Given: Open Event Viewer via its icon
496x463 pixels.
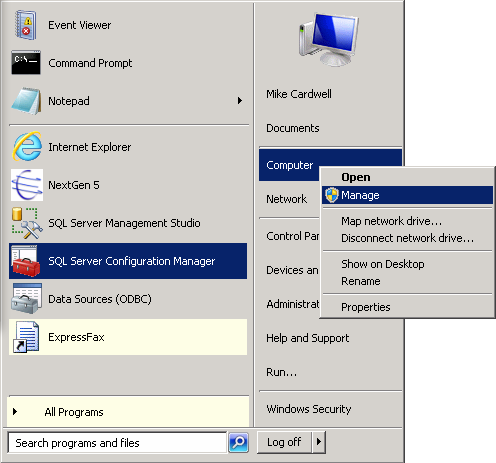Looking at the screenshot, I should coord(26,25).
